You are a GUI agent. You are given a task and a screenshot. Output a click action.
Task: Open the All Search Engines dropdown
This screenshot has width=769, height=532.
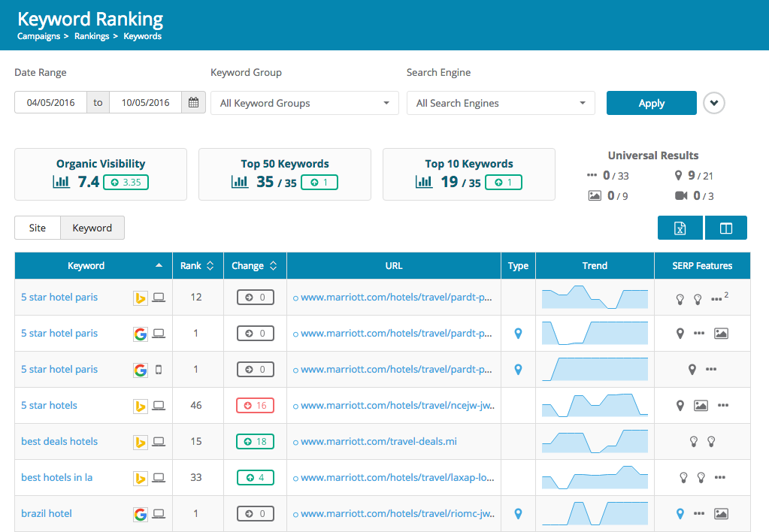coord(501,103)
